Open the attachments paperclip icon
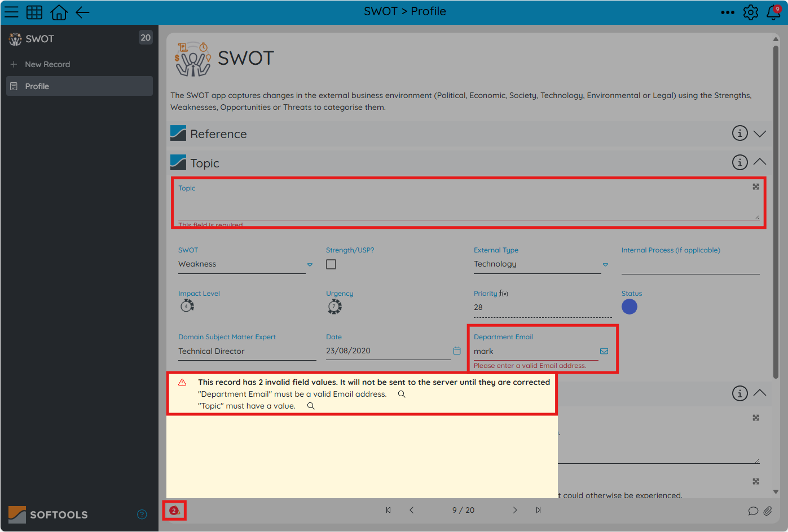This screenshot has height=532, width=788. (x=768, y=511)
